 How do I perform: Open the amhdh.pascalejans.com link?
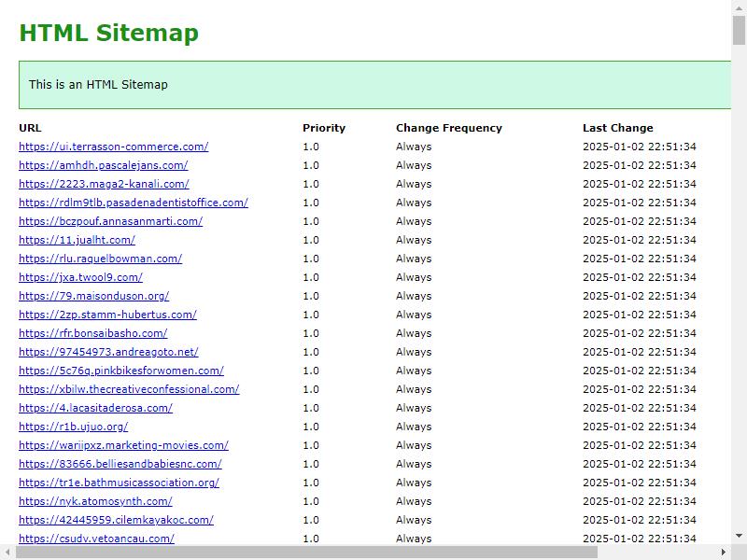104,165
